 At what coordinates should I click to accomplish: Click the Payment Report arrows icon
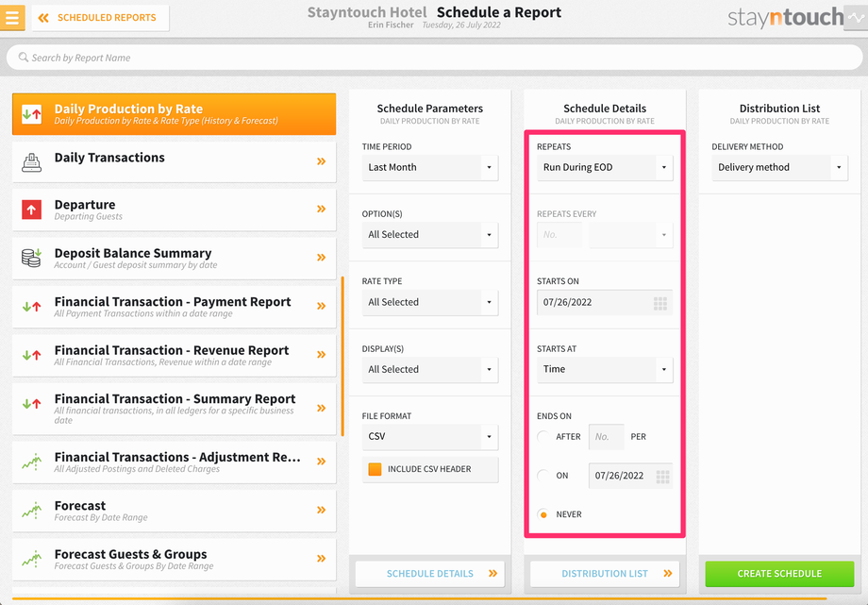point(31,307)
